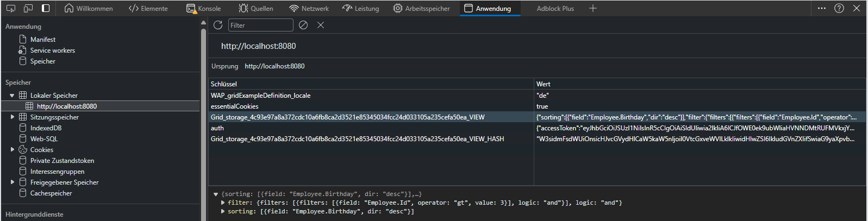Delete selected entry with X icon
The height and width of the screenshot is (221, 868).
[321, 25]
